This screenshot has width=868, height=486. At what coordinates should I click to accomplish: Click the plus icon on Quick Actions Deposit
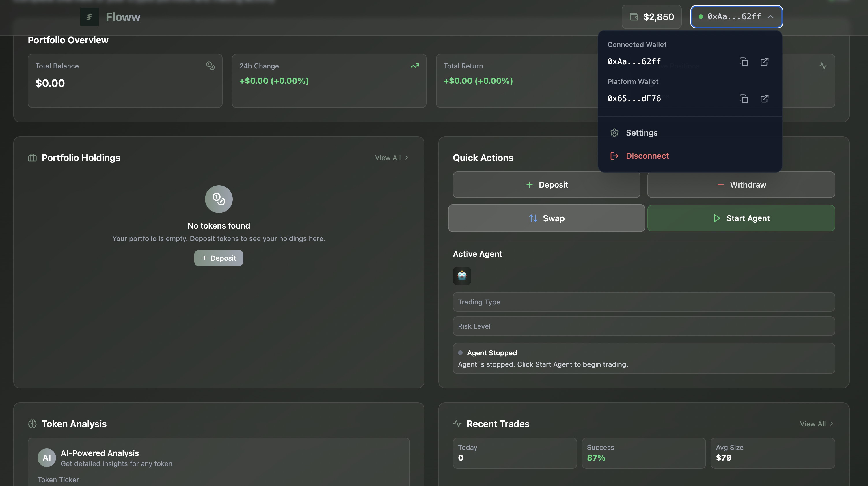pos(529,185)
